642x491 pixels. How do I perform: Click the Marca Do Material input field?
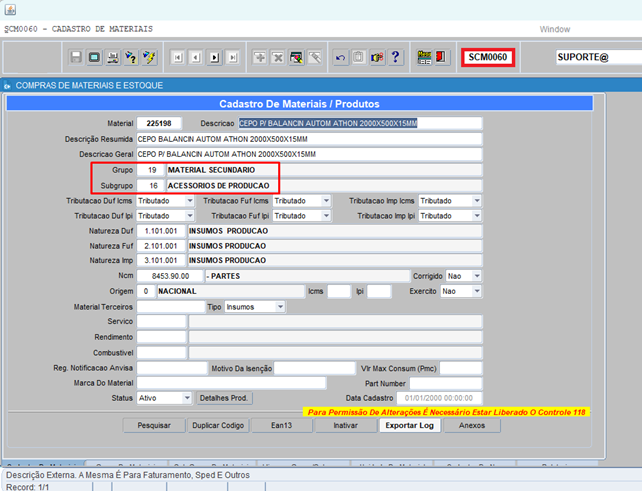tap(231, 383)
